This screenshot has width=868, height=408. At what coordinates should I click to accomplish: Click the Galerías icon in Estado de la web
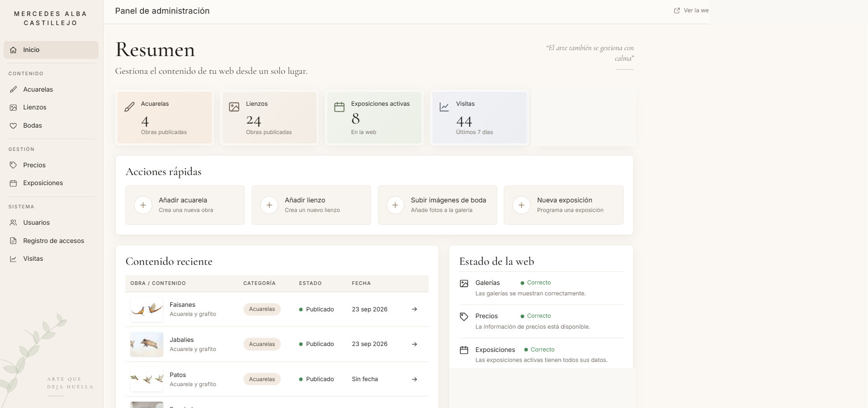coord(464,284)
